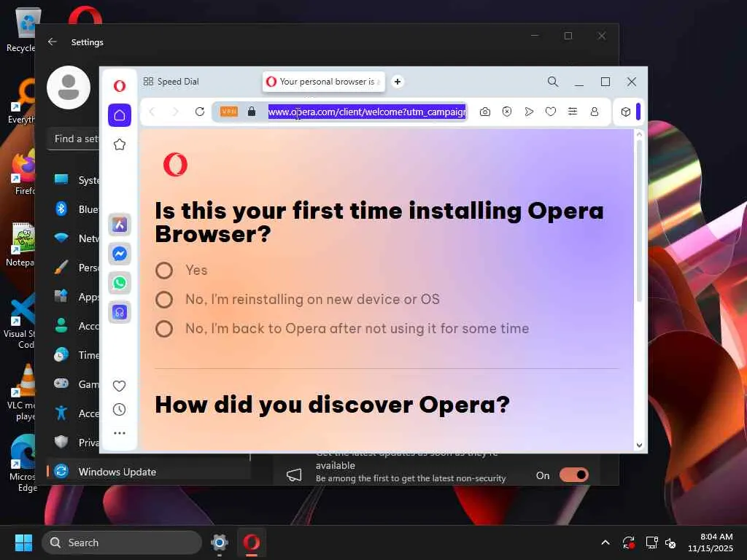Click the padlock site info icon
The image size is (747, 560).
tap(252, 112)
